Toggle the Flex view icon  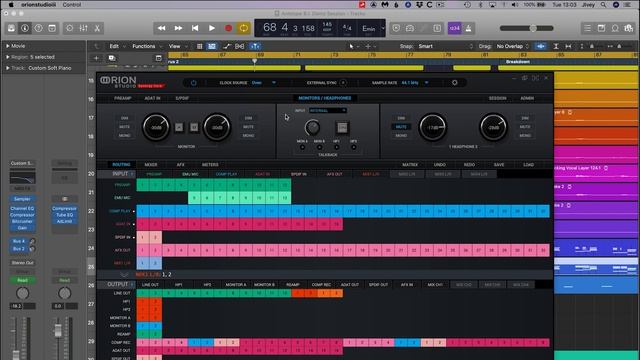click(240, 47)
